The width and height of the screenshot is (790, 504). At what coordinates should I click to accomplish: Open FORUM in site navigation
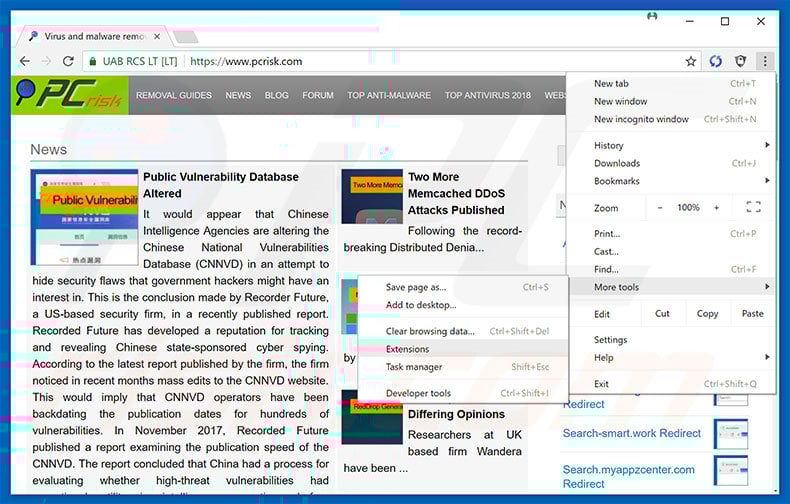tap(318, 95)
